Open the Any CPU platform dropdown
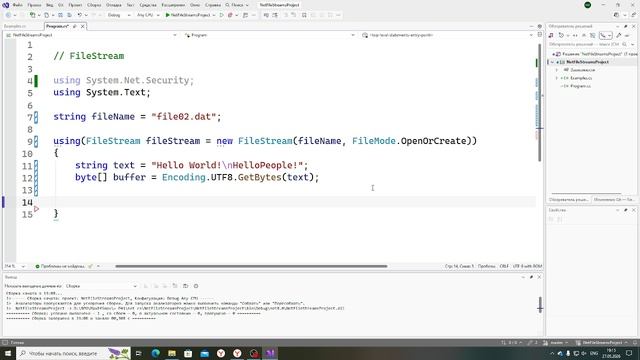The width and height of the screenshot is (640, 360). click(148, 15)
